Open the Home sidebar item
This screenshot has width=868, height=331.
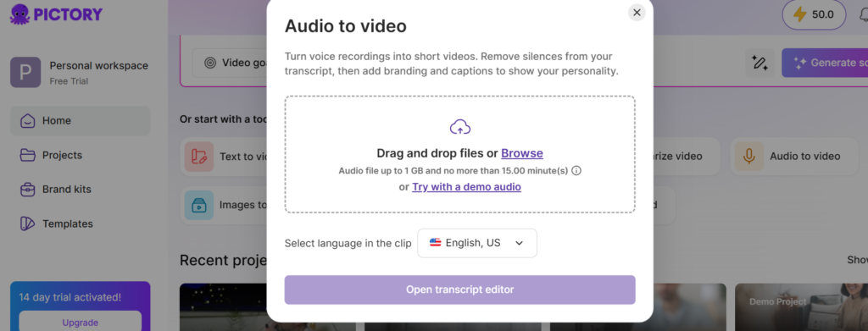pyautogui.click(x=81, y=120)
